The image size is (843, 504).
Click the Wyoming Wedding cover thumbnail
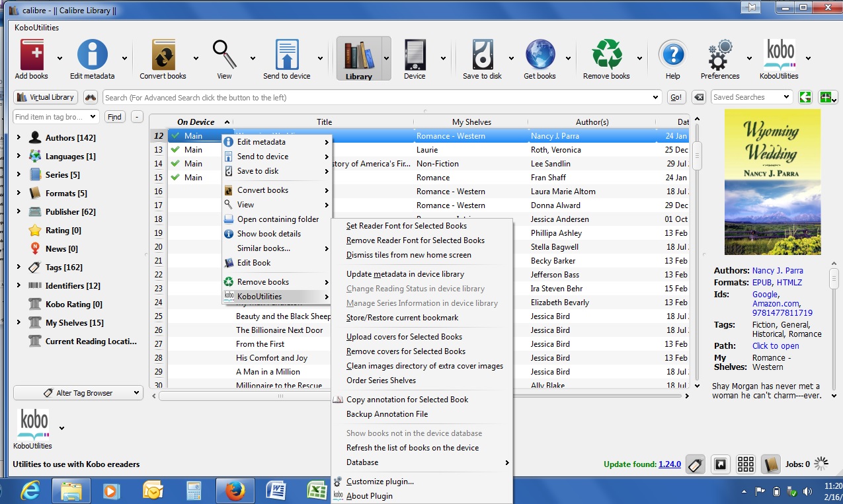point(772,182)
